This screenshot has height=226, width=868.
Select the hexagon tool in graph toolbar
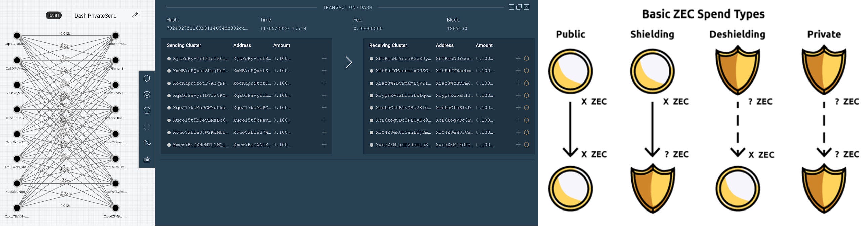(147, 78)
